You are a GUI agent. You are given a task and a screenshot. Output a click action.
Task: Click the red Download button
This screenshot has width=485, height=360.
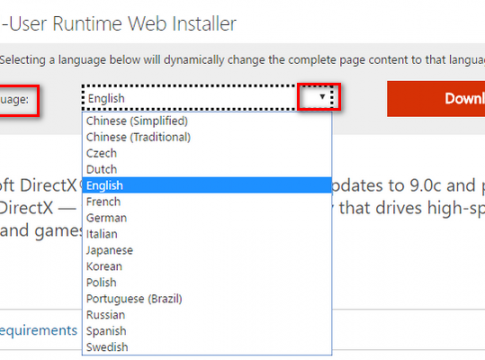pyautogui.click(x=436, y=99)
